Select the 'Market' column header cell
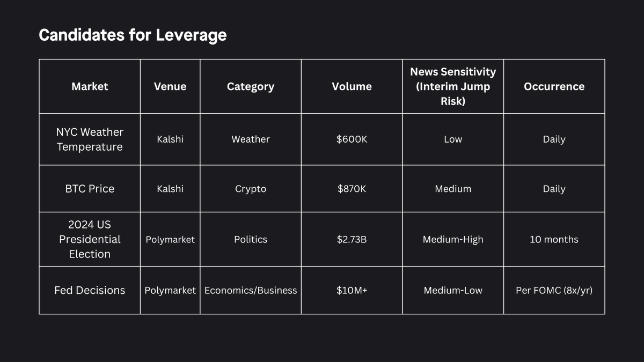644x362 pixels. tap(90, 86)
